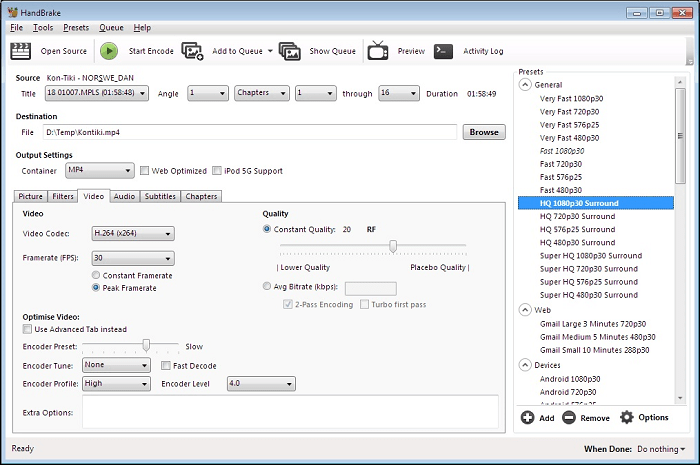Open the Show Queue icon
This screenshot has height=465, width=700.
click(x=290, y=51)
